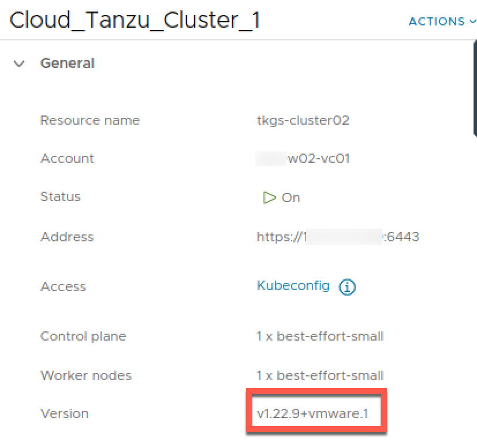Open the ACTIONS dropdown menu
Viewport: 477px width, 448px height.
[x=442, y=21]
